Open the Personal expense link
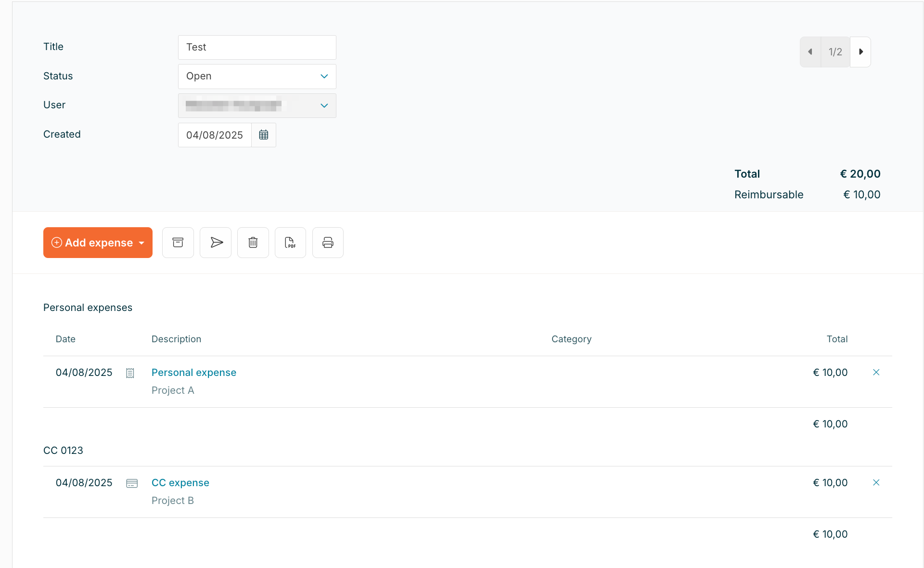The width and height of the screenshot is (924, 568). [193, 373]
